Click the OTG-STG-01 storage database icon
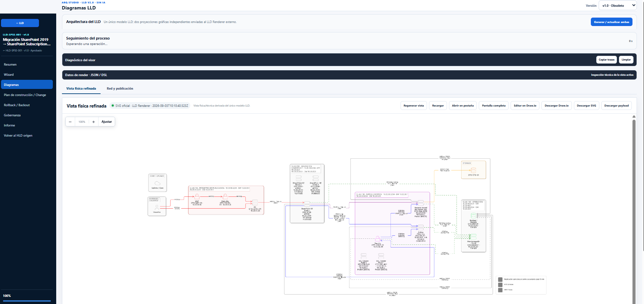The image size is (644, 304). pos(473,170)
